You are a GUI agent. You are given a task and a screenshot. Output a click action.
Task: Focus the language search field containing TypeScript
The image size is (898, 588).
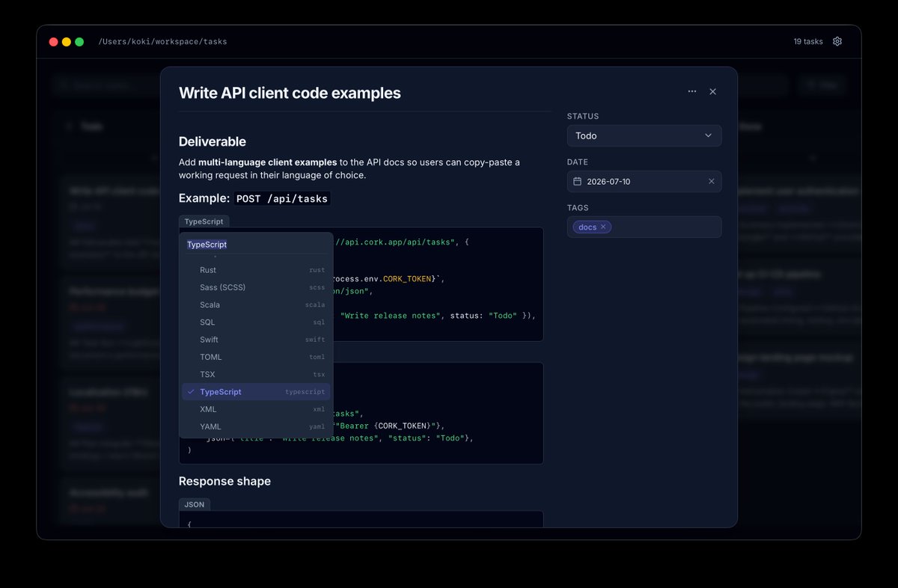click(256, 245)
